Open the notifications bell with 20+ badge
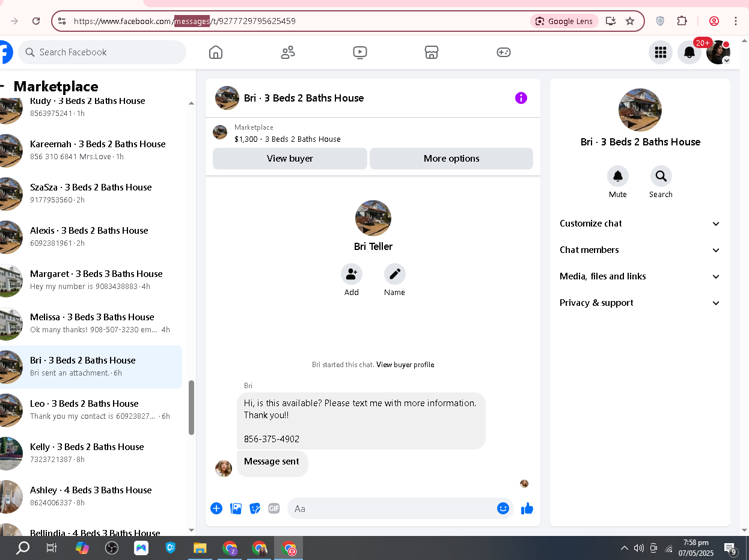749x560 pixels. click(689, 52)
